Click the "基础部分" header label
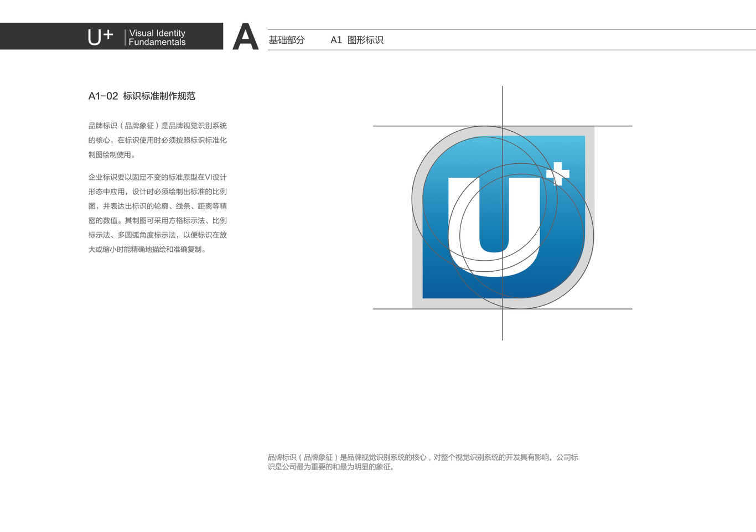 (x=287, y=40)
